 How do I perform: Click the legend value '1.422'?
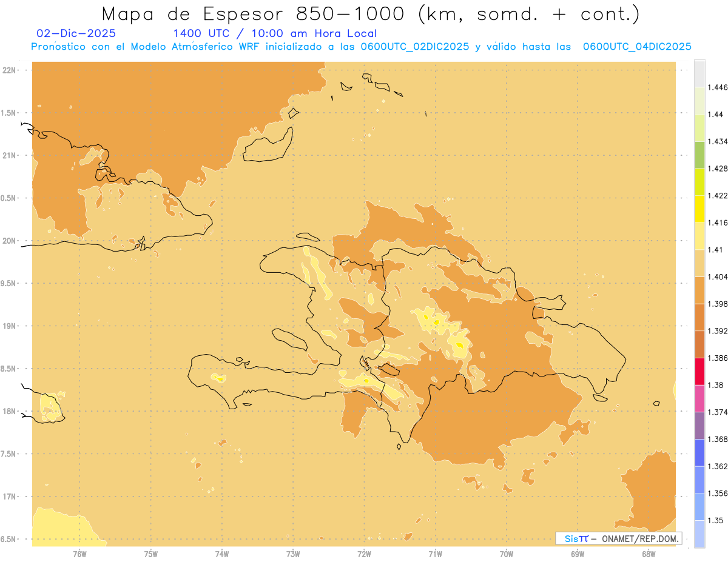718,195
